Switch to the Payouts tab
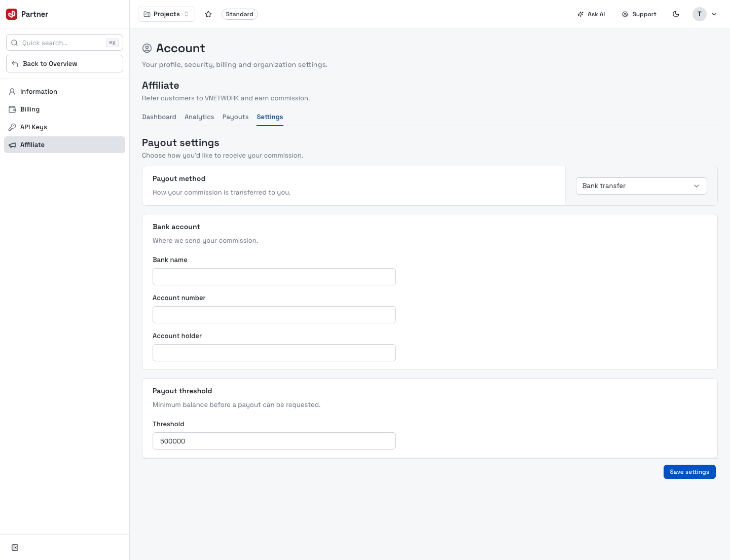Image resolution: width=730 pixels, height=560 pixels. click(x=236, y=117)
